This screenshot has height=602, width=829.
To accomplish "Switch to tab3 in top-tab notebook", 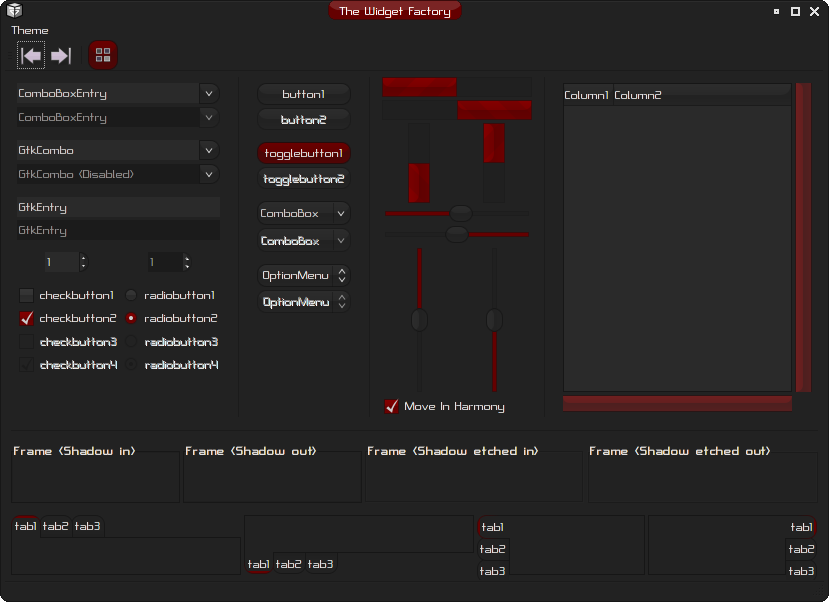I will [x=87, y=526].
